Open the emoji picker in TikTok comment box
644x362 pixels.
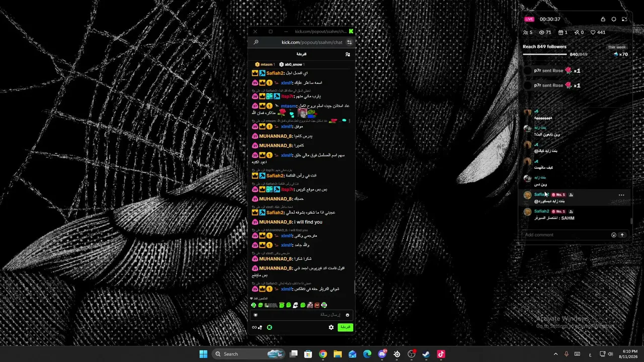pos(614,235)
